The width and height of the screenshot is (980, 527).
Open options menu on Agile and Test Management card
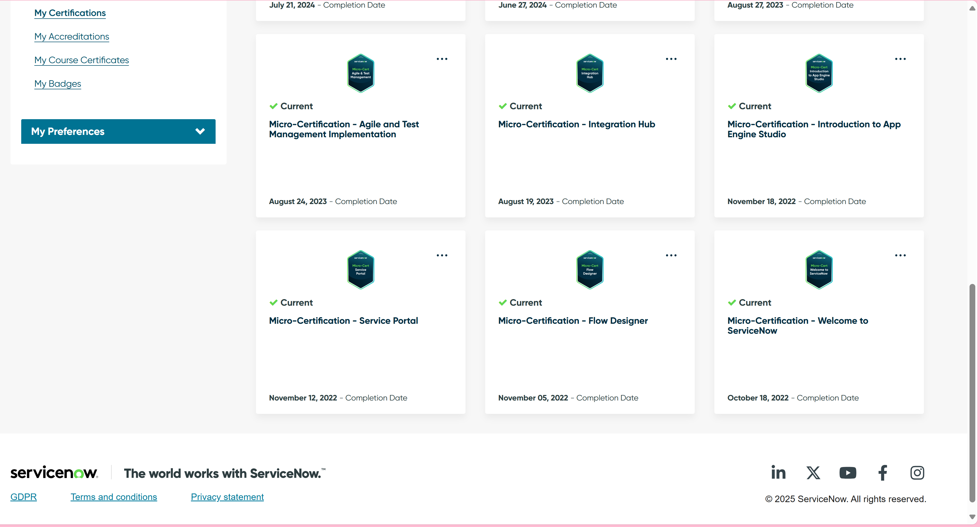click(x=442, y=59)
